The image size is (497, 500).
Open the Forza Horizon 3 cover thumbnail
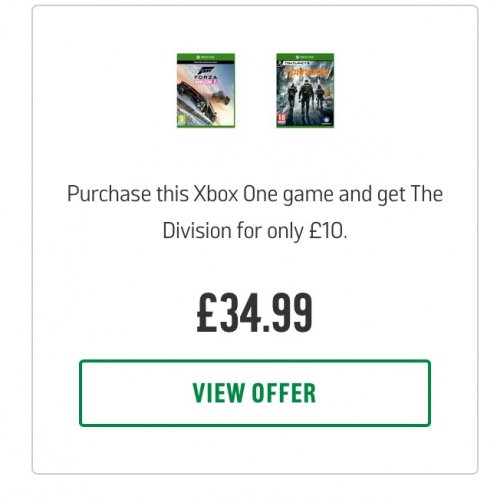click(x=206, y=90)
